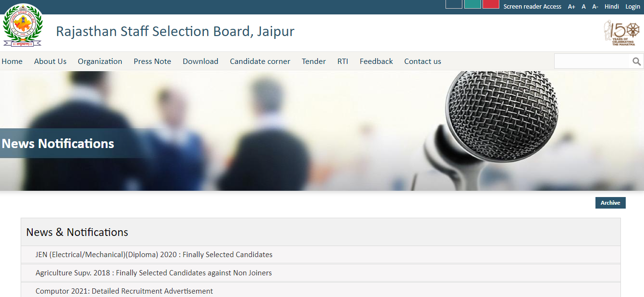Go to Home menu item

(12, 61)
